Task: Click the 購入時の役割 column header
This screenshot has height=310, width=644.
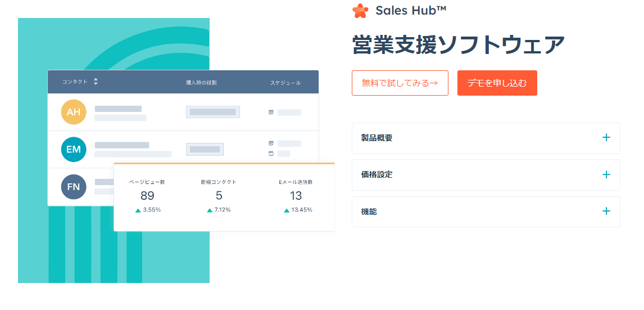Action: click(x=201, y=83)
